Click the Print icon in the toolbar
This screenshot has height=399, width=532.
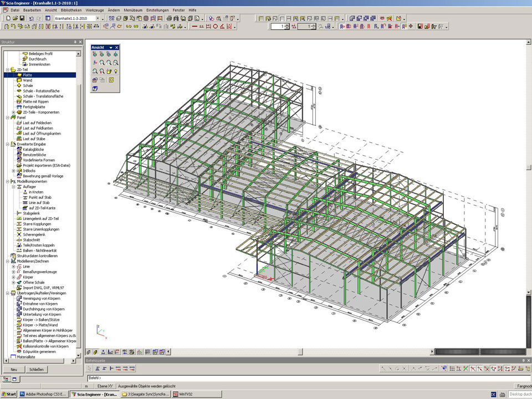[168, 18]
